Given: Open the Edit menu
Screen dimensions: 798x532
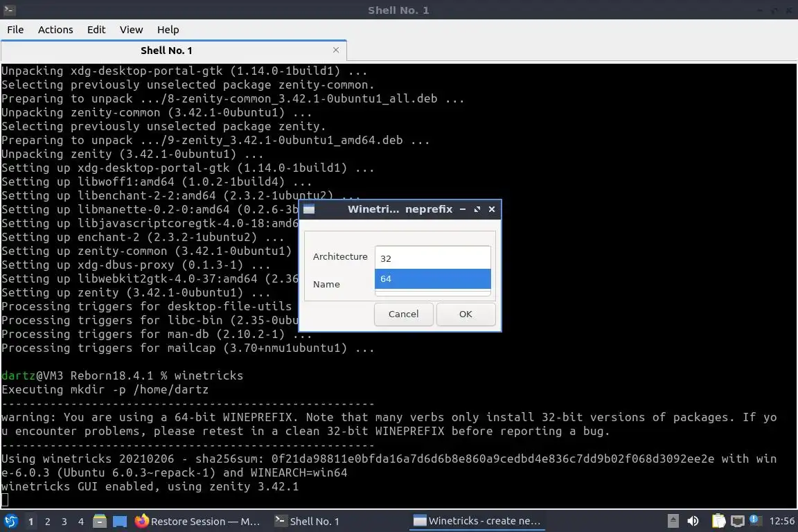Looking at the screenshot, I should (x=96, y=30).
